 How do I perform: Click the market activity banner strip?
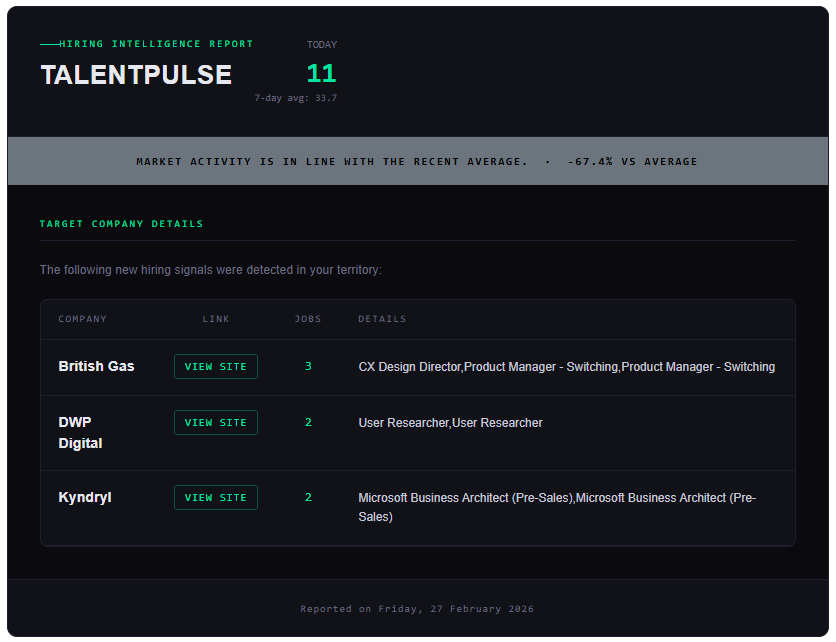click(418, 160)
